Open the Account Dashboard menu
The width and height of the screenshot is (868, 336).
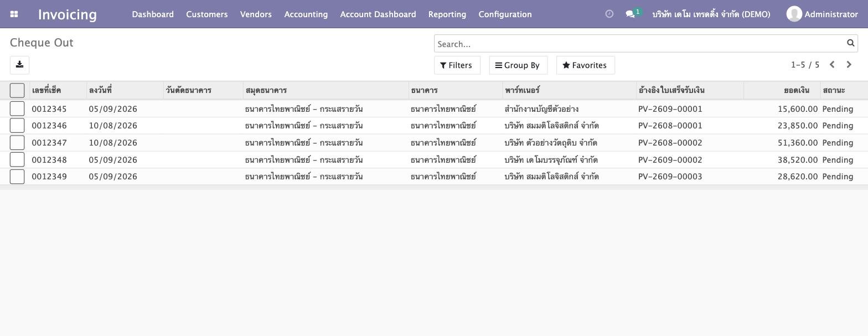(x=378, y=14)
